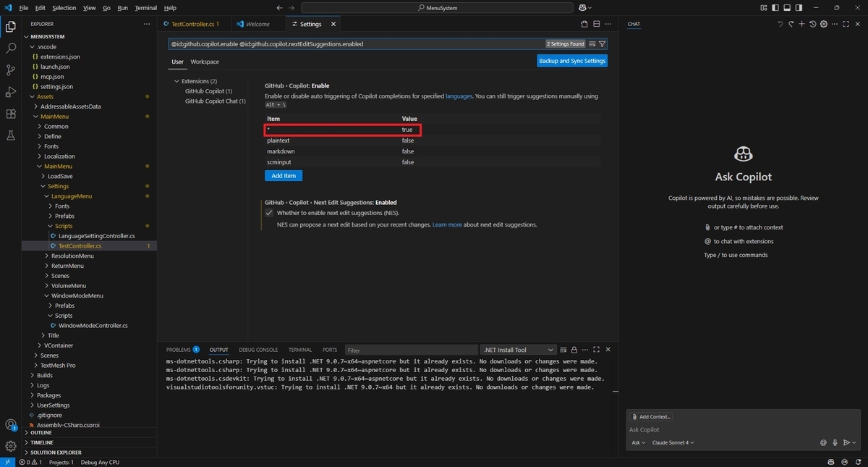Switch to DEBUG CONSOLE panel tab

point(258,350)
